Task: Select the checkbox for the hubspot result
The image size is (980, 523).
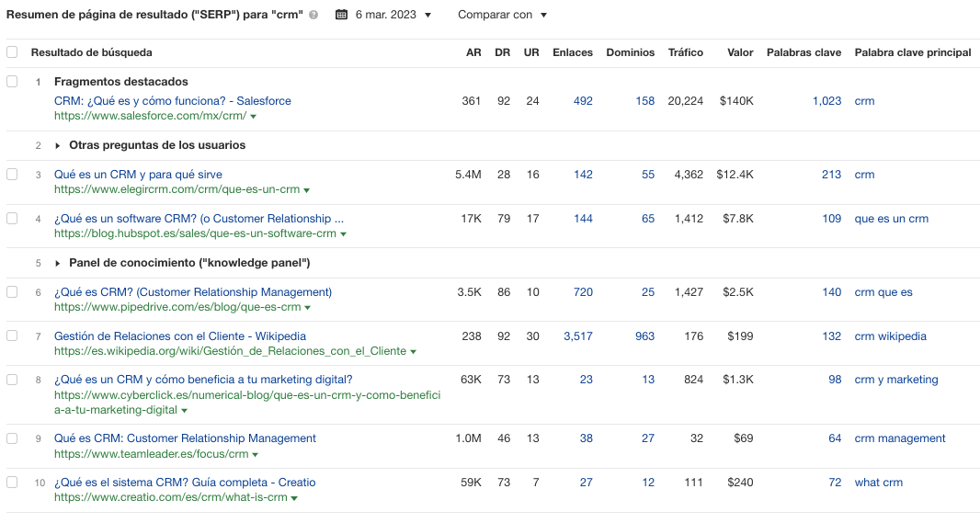Action: 12,218
